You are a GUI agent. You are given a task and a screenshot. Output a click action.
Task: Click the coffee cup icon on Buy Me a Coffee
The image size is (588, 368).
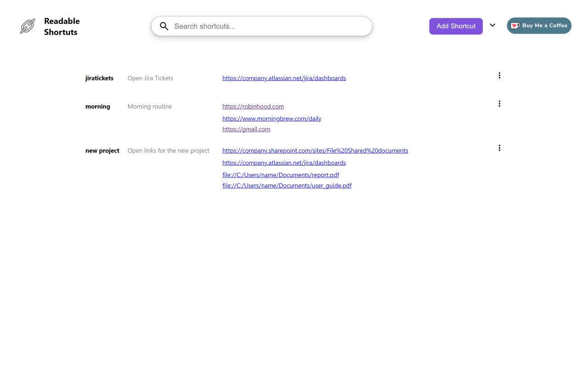click(x=515, y=25)
